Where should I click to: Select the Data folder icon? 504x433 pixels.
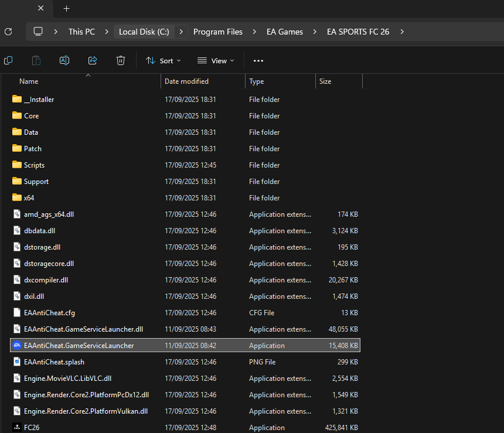click(17, 132)
